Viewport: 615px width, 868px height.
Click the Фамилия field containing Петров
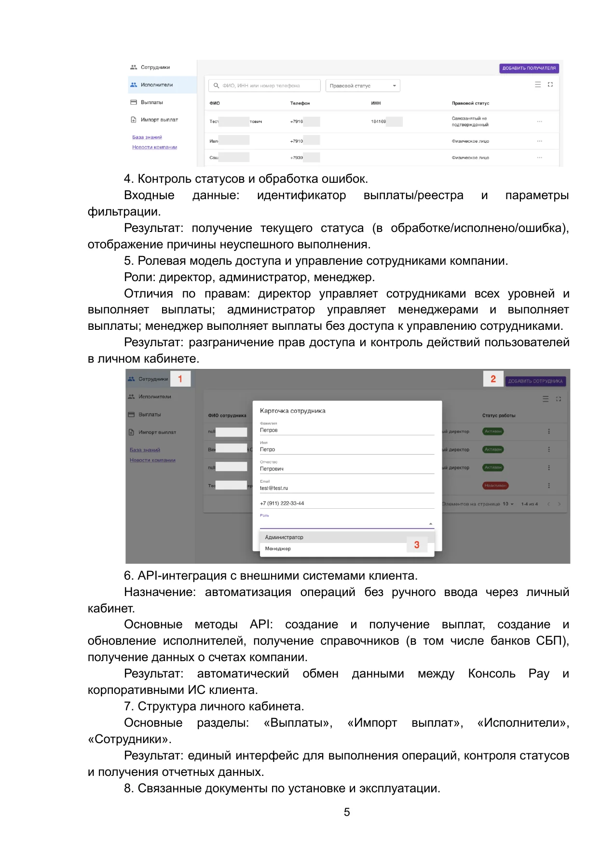(x=347, y=428)
